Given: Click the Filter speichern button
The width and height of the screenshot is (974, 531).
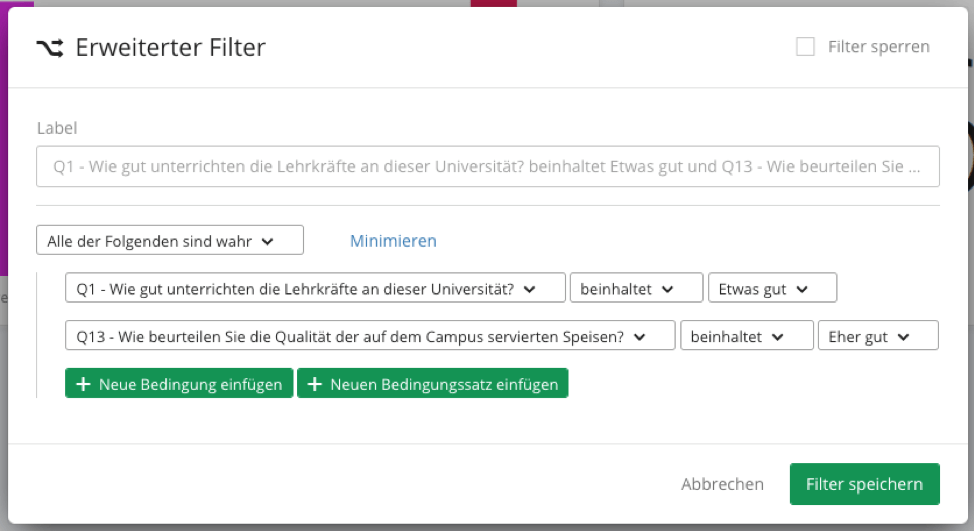Looking at the screenshot, I should pos(864,484).
